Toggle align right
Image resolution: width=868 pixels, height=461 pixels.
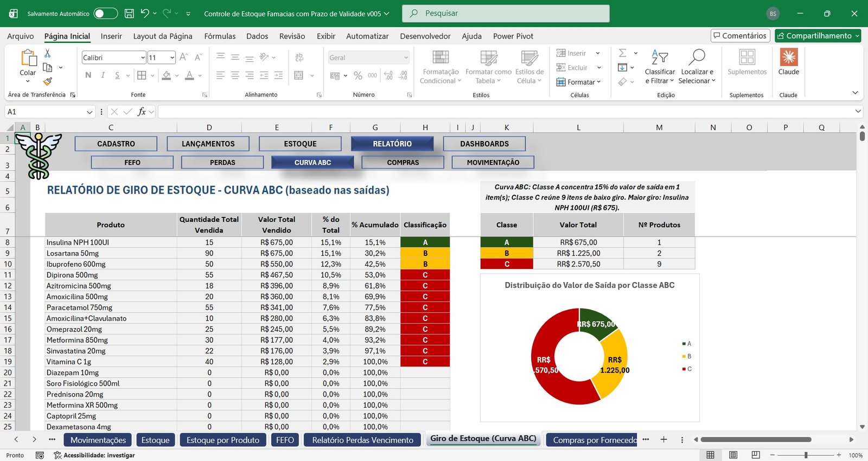point(250,75)
